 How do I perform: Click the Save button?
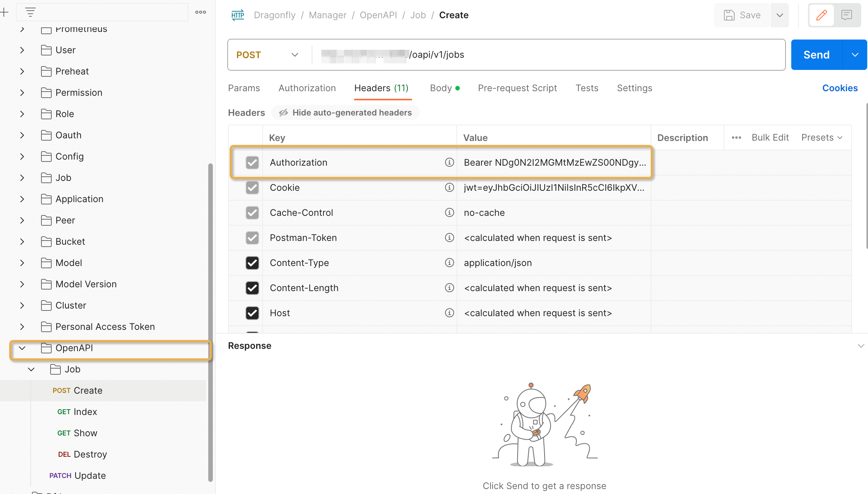(x=742, y=15)
